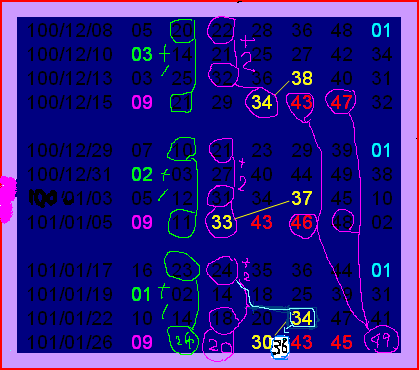The image size is (419, 370).
Task: Select the cyan 01 in row 100/12/08
Action: [x=381, y=30]
